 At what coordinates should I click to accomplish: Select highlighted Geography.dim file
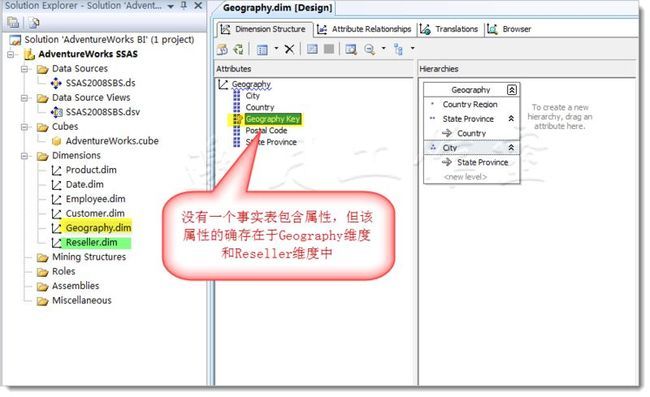click(98, 228)
